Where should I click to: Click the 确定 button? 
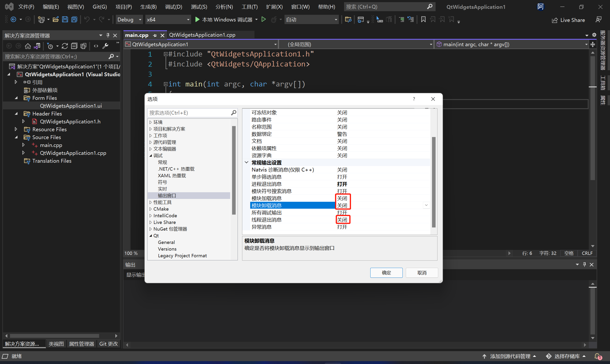pos(386,273)
